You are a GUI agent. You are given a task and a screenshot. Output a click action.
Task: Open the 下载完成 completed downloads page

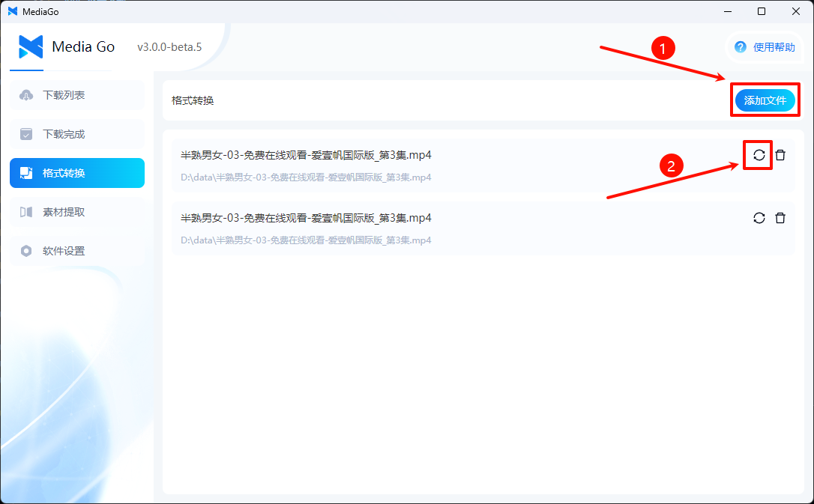pyautogui.click(x=77, y=134)
